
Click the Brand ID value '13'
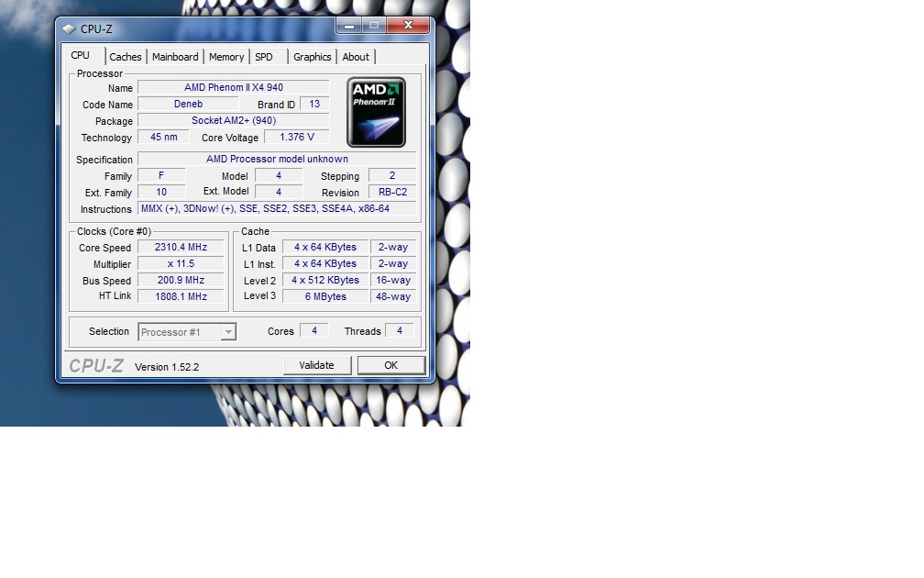coord(314,104)
